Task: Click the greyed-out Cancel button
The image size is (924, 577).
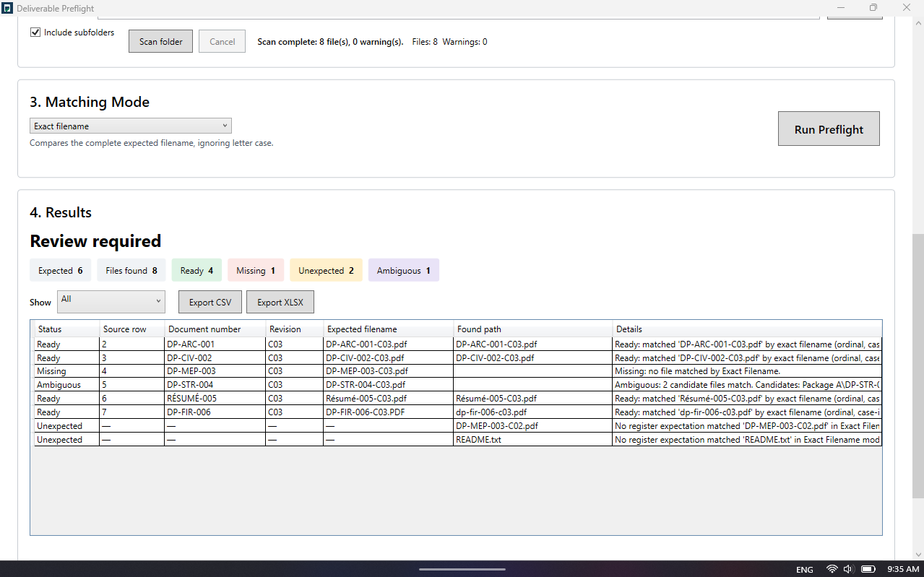Action: [x=223, y=41]
